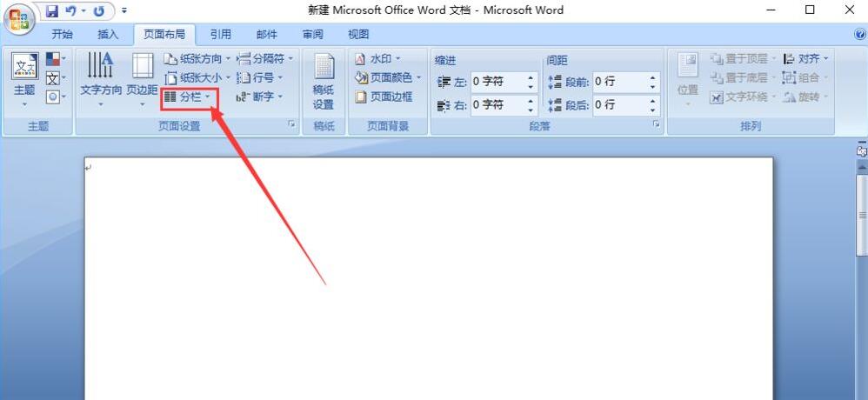Click the 右 right indent icon

[x=444, y=105]
